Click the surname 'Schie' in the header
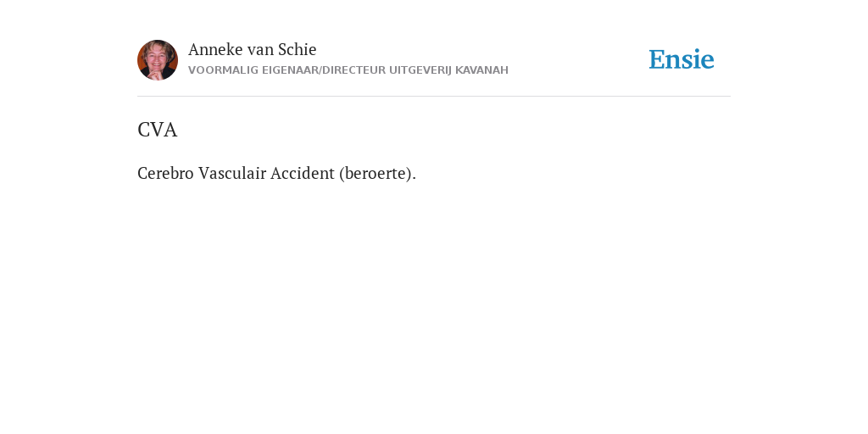Screen dimensions: 868x434 (x=298, y=49)
